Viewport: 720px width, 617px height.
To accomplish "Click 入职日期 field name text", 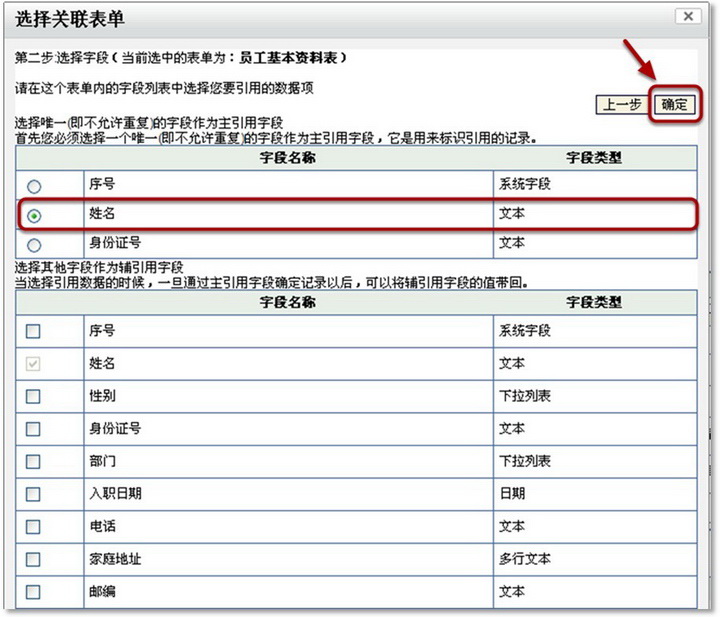I will (x=115, y=494).
